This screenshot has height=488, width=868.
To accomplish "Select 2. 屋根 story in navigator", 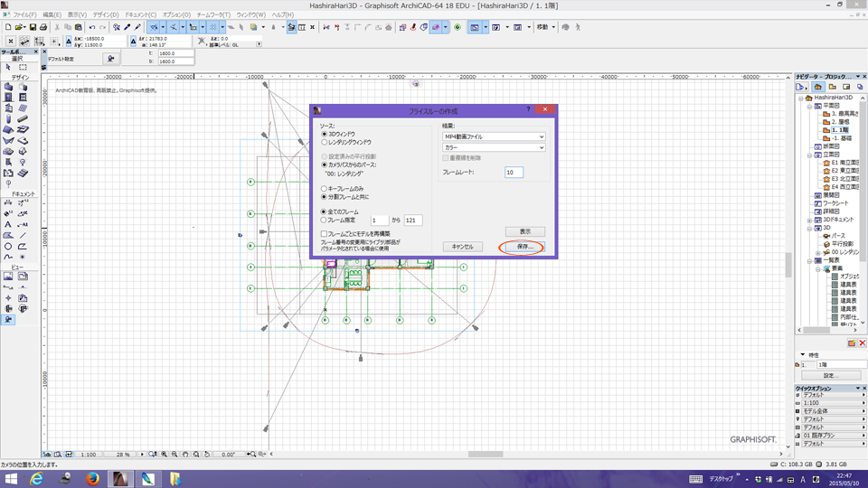I will pyautogui.click(x=840, y=122).
